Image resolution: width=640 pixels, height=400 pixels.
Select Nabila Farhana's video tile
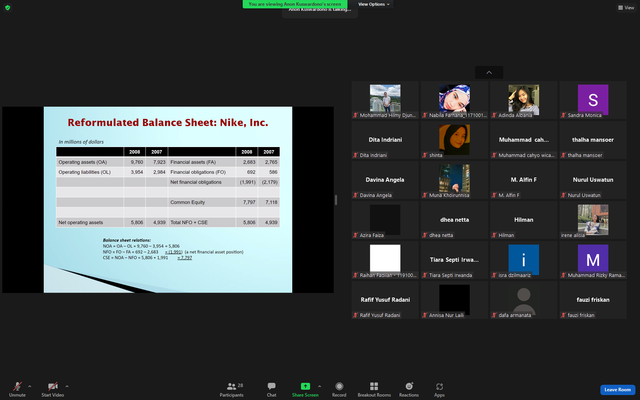454,100
